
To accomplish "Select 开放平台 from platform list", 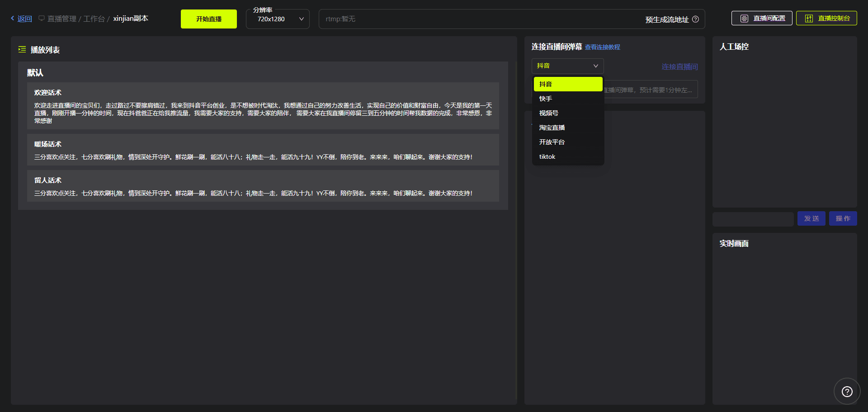I will [x=568, y=142].
